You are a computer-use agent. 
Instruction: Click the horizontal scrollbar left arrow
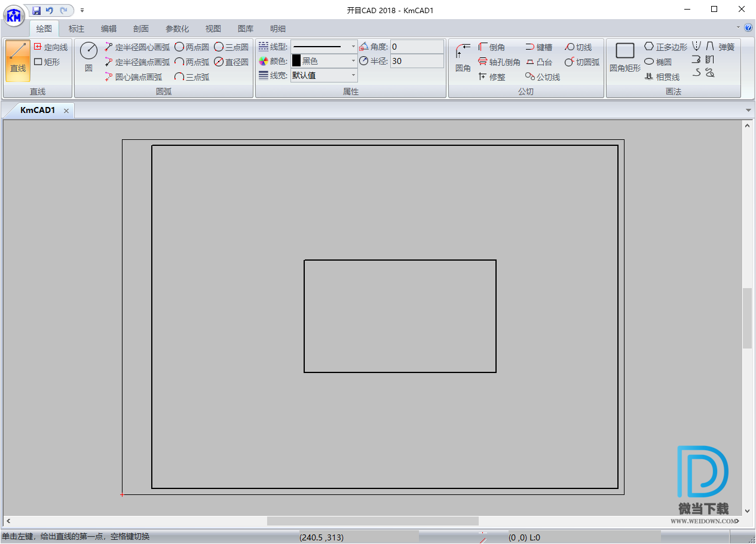(8, 521)
